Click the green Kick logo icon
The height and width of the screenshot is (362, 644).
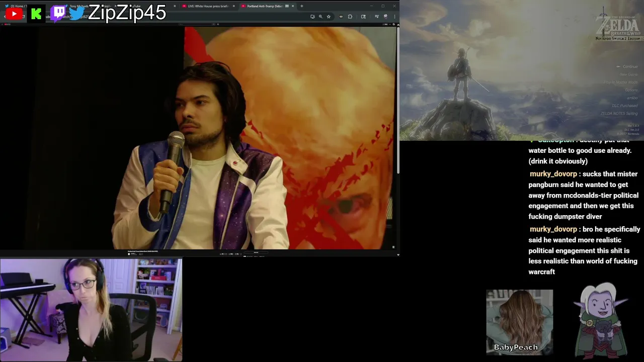(x=36, y=14)
